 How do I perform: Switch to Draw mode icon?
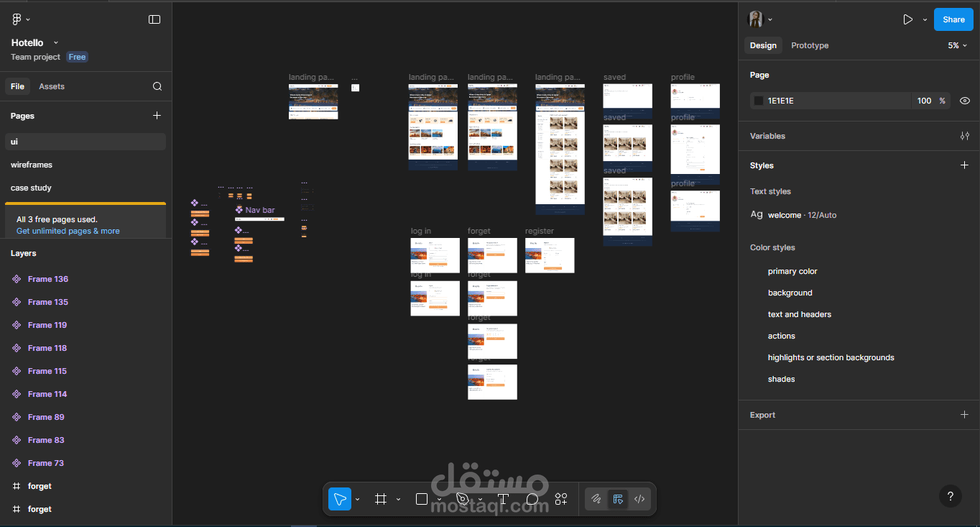click(596, 499)
